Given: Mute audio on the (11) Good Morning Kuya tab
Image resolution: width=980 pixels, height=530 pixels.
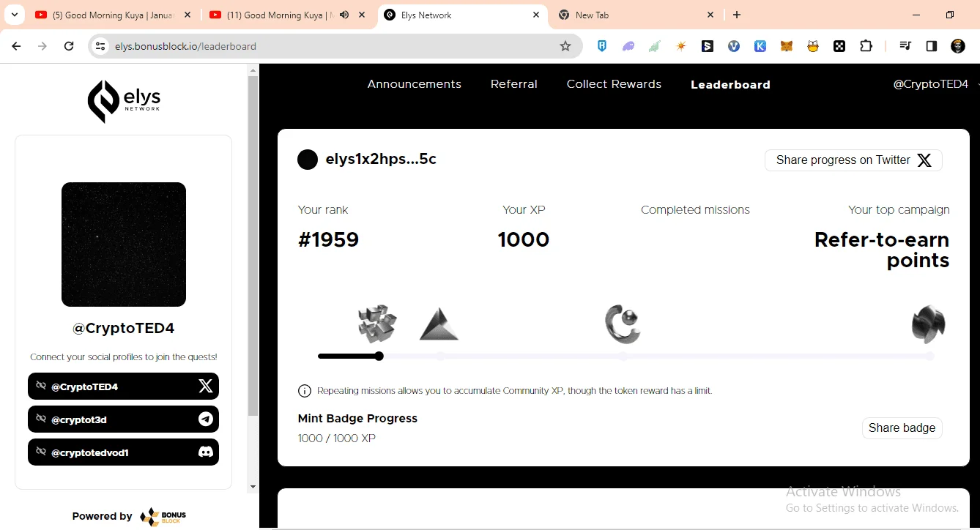Looking at the screenshot, I should (x=344, y=15).
